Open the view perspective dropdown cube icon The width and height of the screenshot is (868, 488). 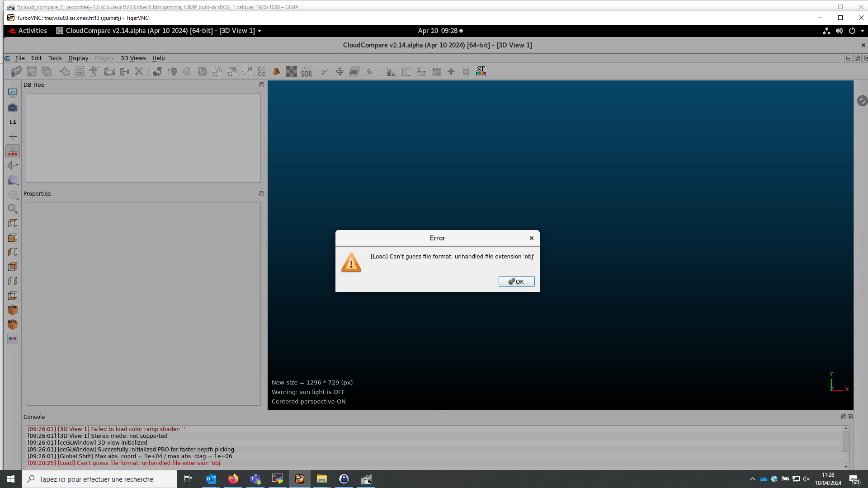click(x=13, y=180)
